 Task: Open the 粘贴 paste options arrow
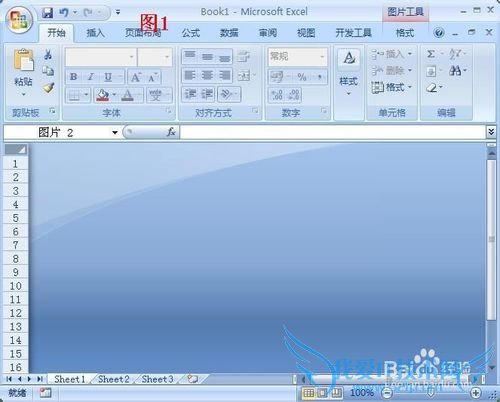[x=23, y=95]
